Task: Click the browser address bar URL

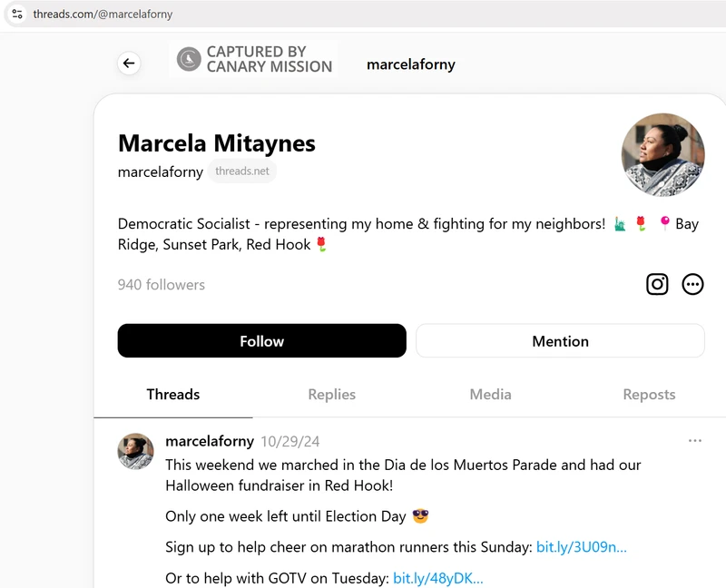Action: 103,15
